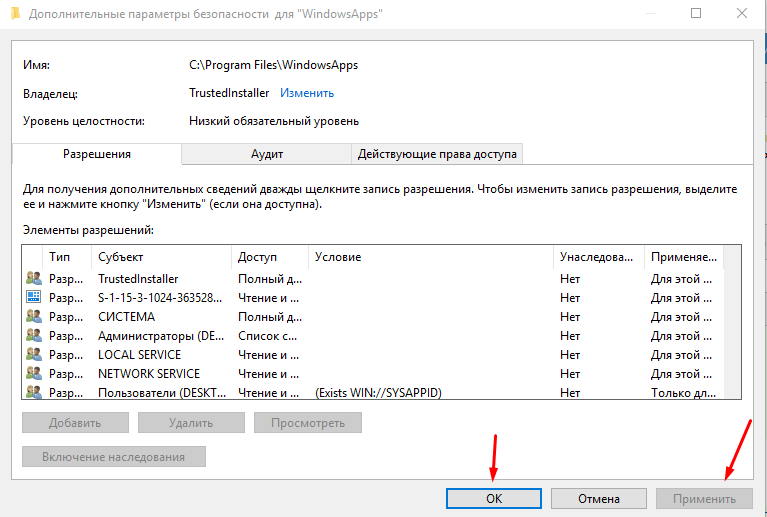Click the СИСТЕМА entry user icon
The width and height of the screenshot is (767, 517).
pyautogui.click(x=34, y=317)
